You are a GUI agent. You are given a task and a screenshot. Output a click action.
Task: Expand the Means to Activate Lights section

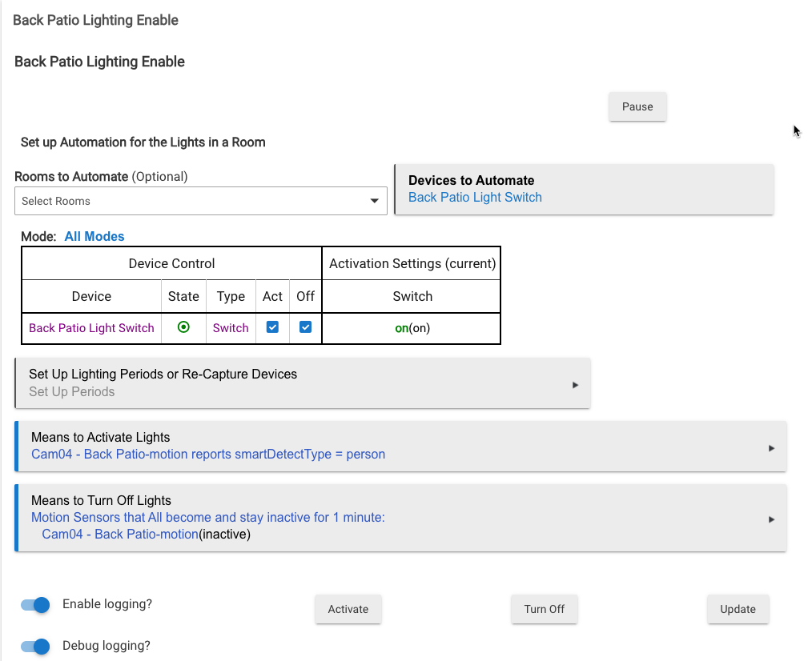point(401,447)
